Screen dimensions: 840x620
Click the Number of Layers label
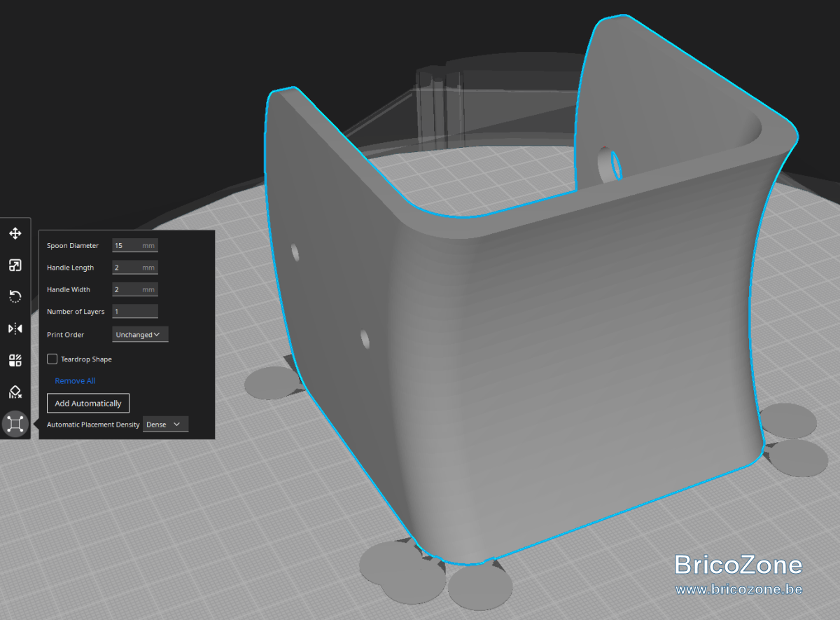76,312
